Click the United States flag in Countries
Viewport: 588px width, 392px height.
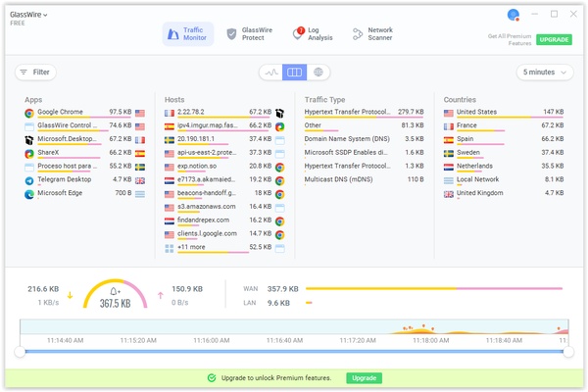(x=449, y=113)
